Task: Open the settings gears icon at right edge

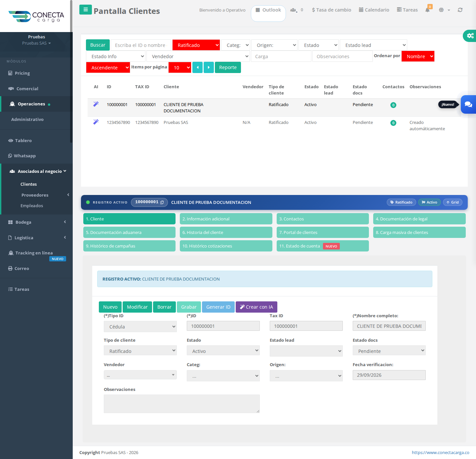Action: [x=470, y=36]
